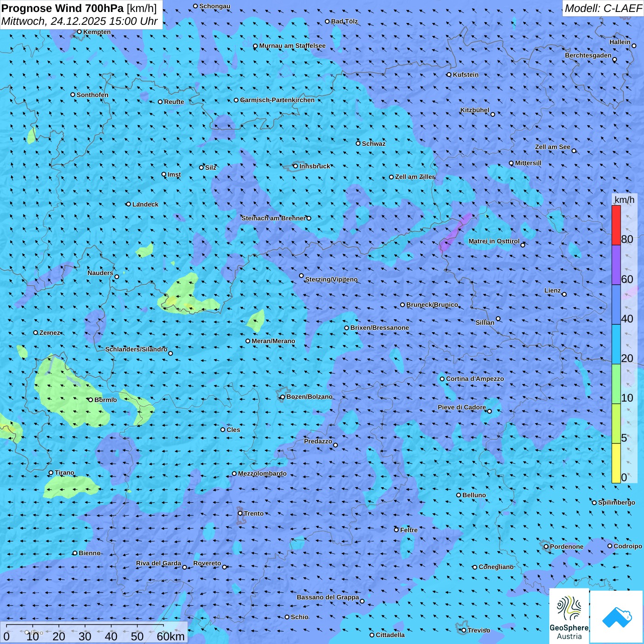Click the "Modell: C-LAEF" label
This screenshot has height=644, width=644.
(603, 8)
